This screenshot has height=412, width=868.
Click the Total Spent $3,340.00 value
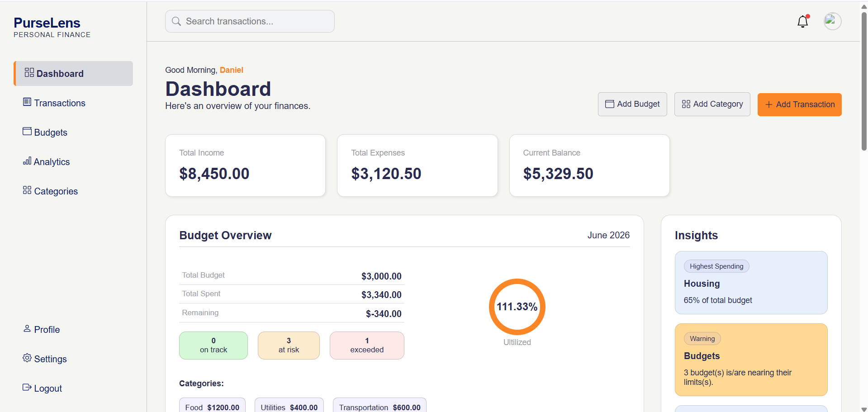381,295
